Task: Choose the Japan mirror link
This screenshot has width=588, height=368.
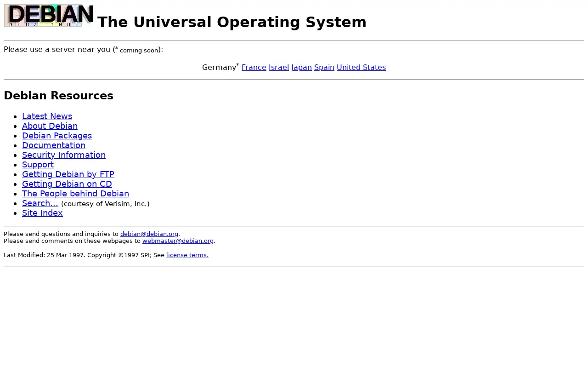Action: pyautogui.click(x=301, y=68)
